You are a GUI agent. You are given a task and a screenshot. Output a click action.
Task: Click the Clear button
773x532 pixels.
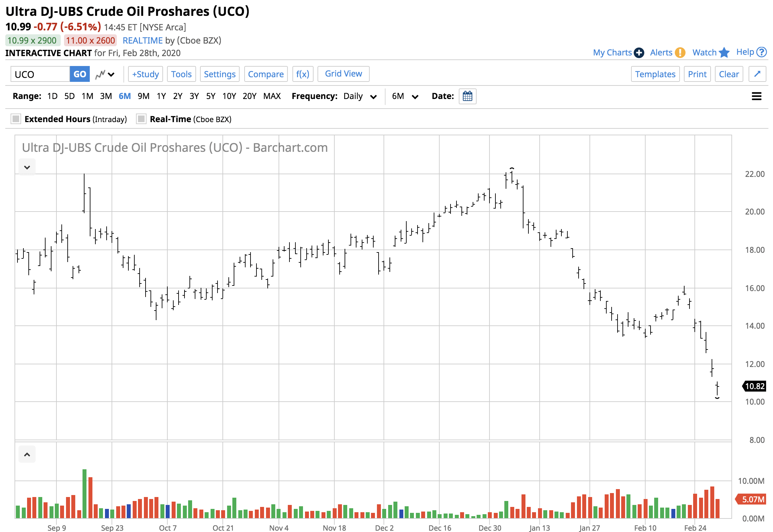pyautogui.click(x=729, y=74)
